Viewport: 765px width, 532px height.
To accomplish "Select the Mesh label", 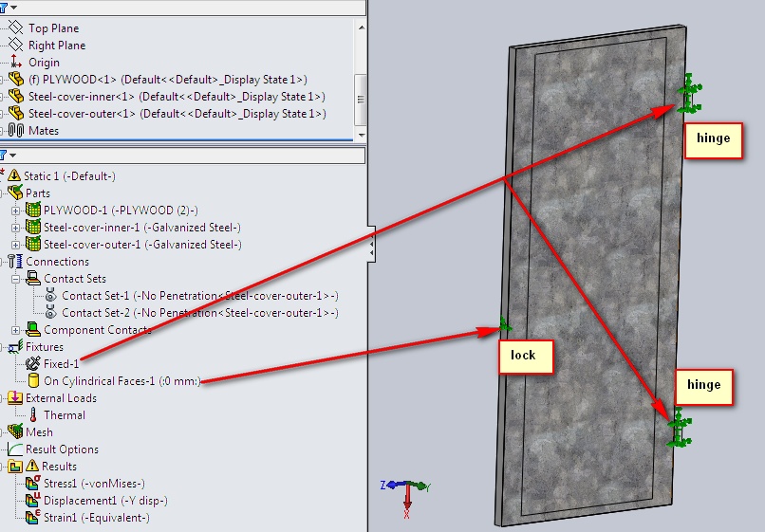I will point(39,432).
